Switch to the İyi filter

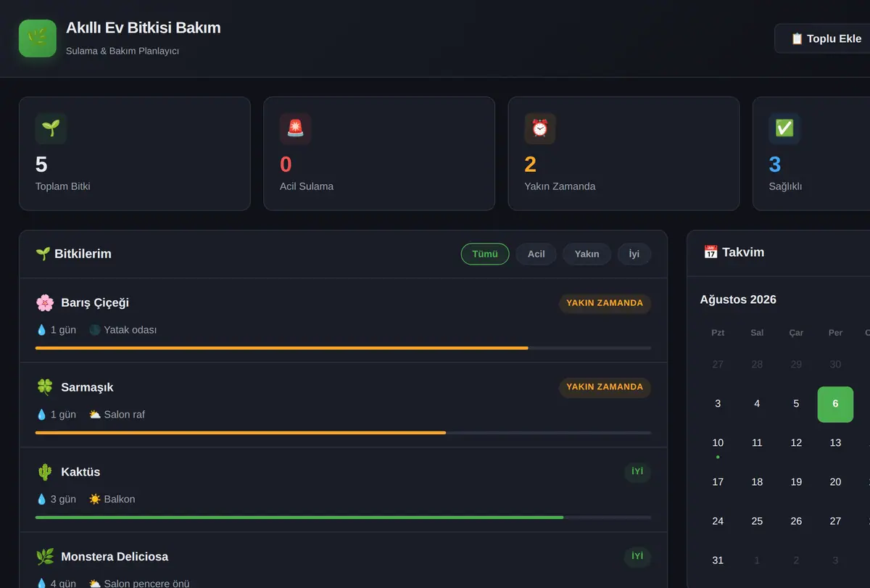[x=634, y=254]
